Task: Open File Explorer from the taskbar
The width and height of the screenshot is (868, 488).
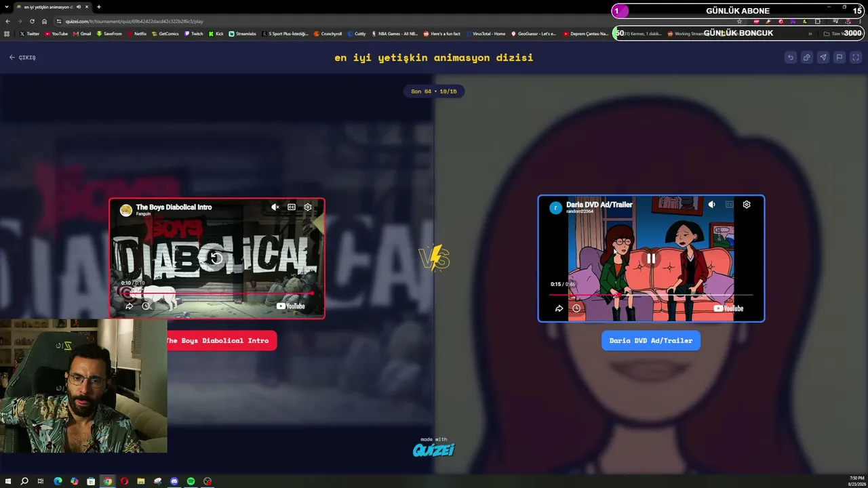Action: pos(141,481)
